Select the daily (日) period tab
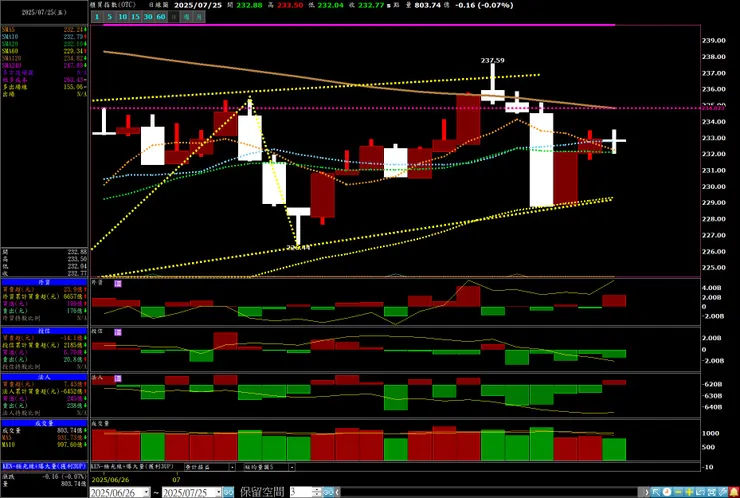The image size is (740, 498). 174,17
